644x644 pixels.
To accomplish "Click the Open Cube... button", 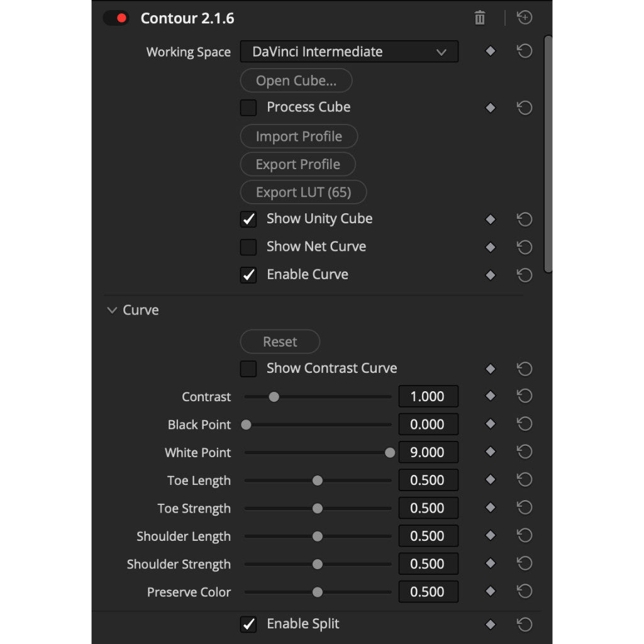I will pos(296,80).
